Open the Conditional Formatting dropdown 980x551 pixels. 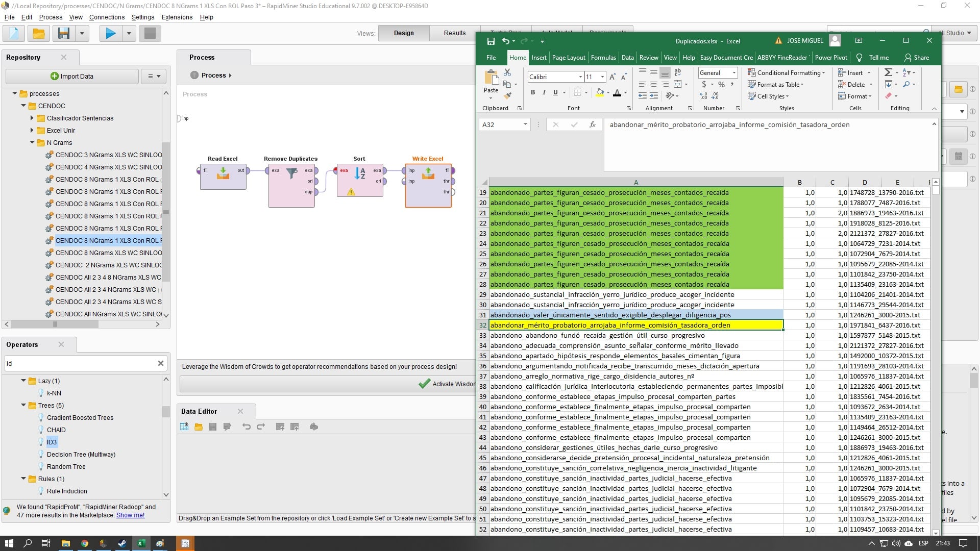786,73
